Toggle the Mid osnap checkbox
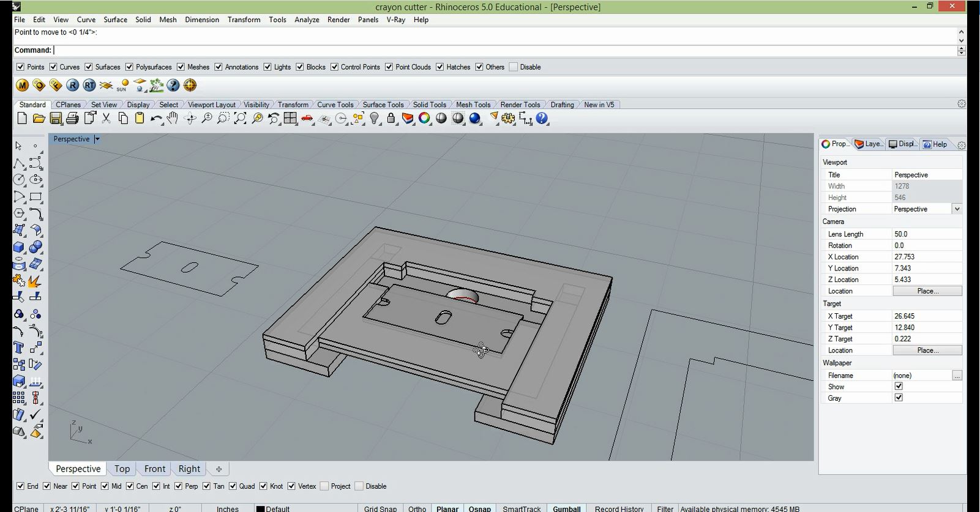Screen dimensions: 980x512 pyautogui.click(x=105, y=486)
